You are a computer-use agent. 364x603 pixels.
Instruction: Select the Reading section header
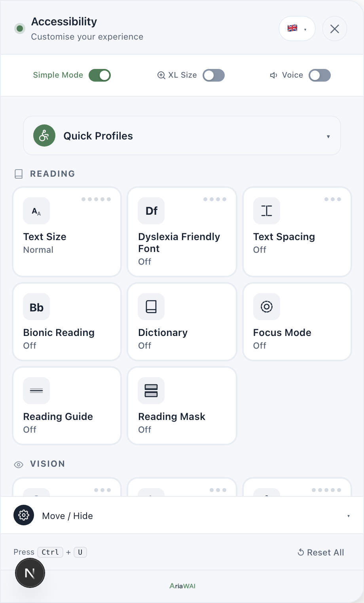(x=52, y=174)
